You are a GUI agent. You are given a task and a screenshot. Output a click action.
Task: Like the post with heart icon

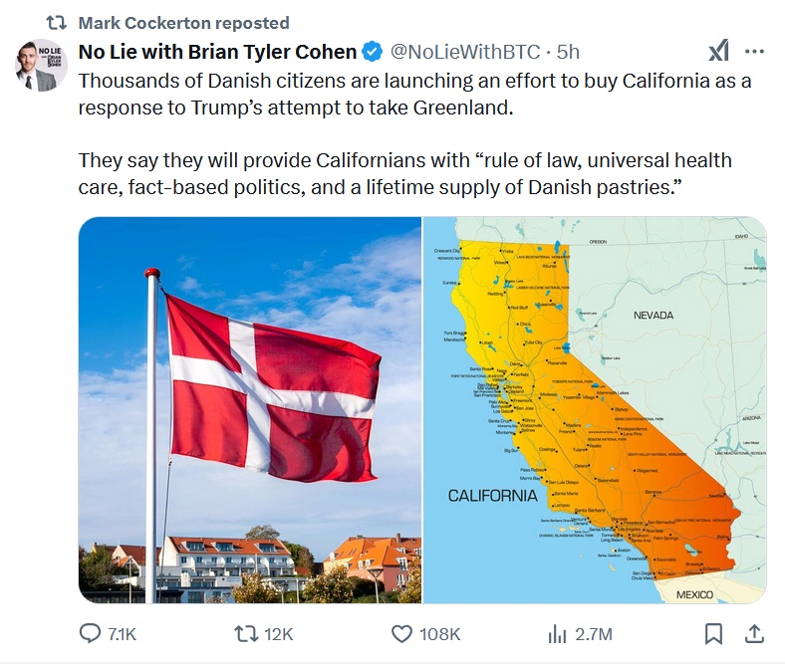click(x=401, y=634)
